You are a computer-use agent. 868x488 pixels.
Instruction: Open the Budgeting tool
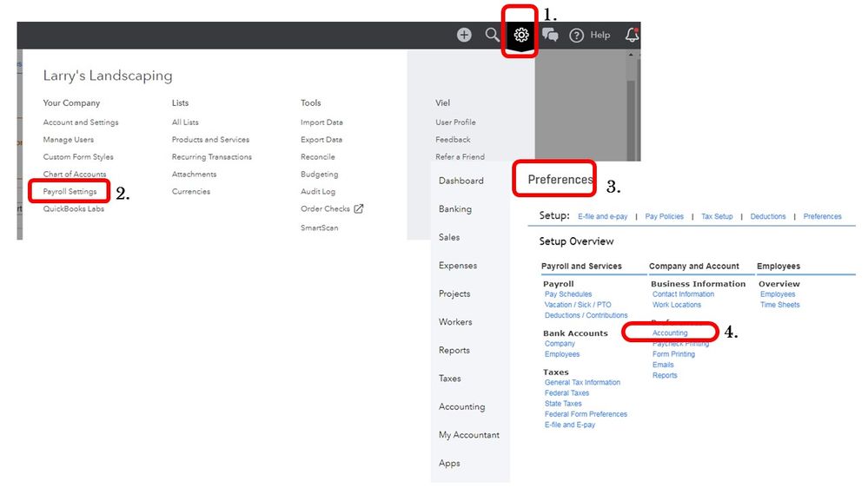click(320, 174)
